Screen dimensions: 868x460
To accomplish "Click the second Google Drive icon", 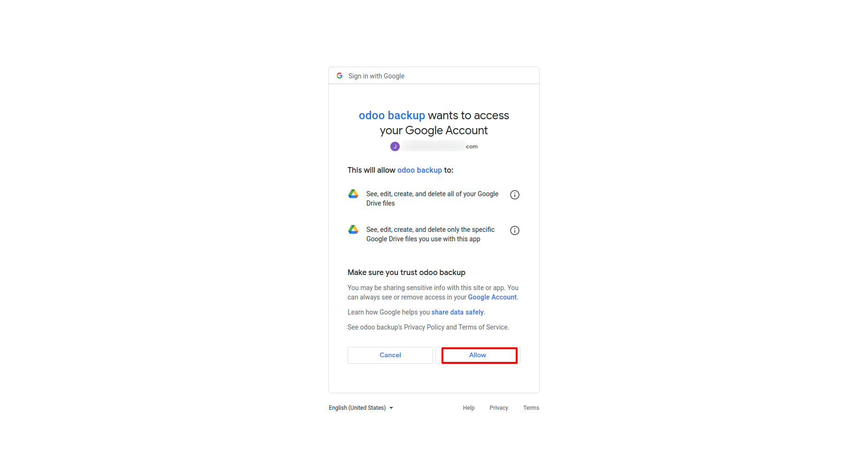I will (353, 230).
